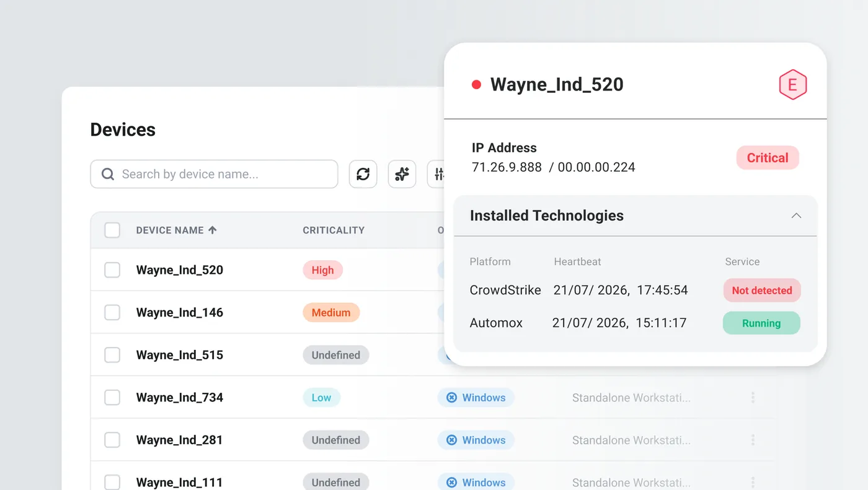Click the Device Name column header
The width and height of the screenshot is (868, 490).
170,230
